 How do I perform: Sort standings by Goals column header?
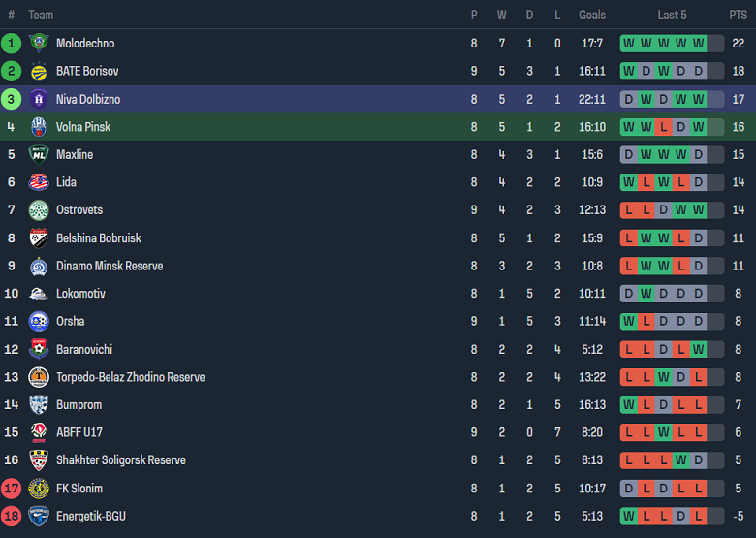(592, 15)
